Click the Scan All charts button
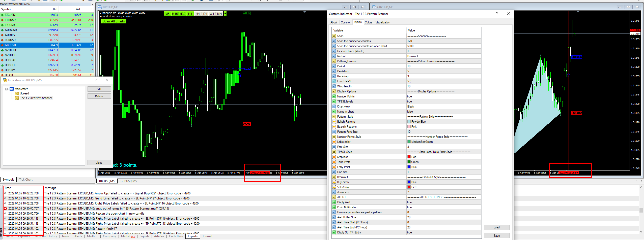Screen dimensions: 644x240 tap(114, 21)
